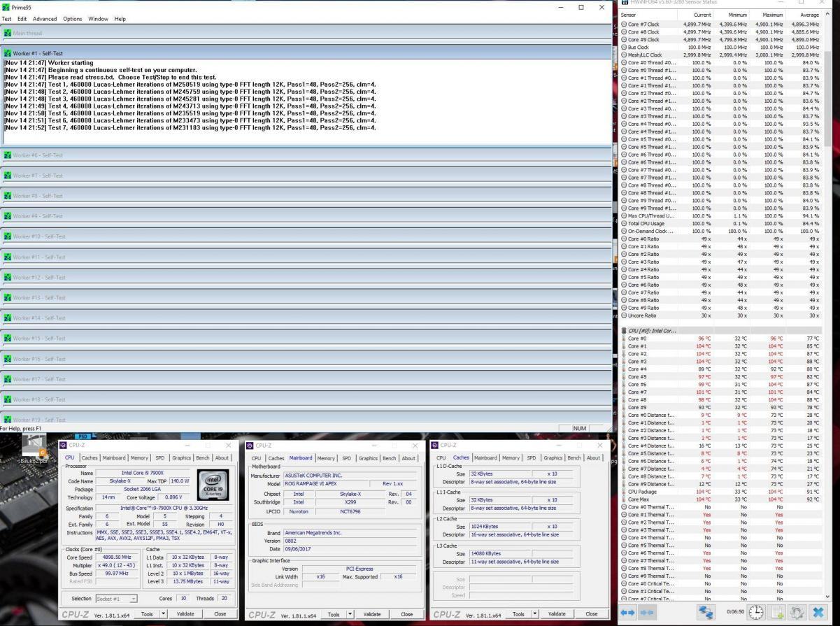Click Validate in the Mainboard CPU-Z window

click(x=371, y=614)
